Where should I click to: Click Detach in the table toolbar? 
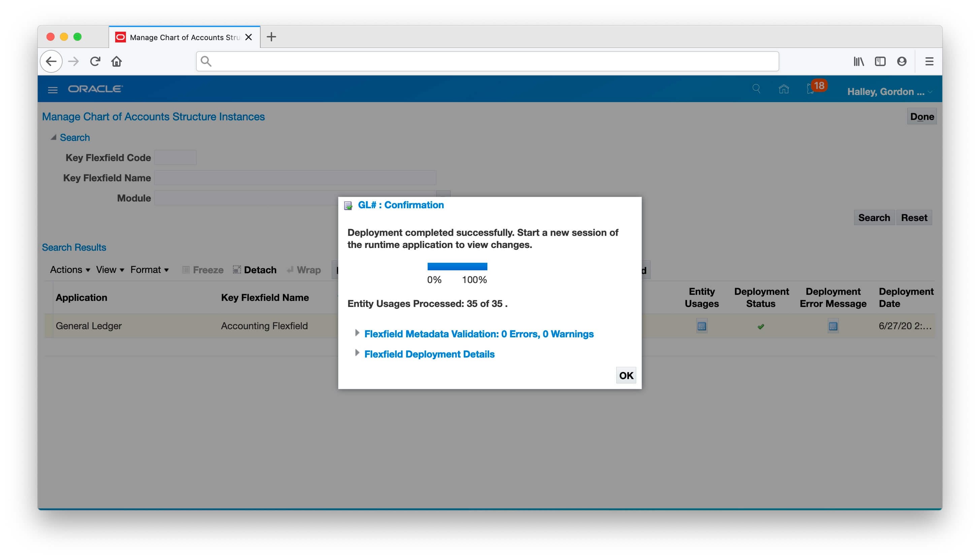coord(254,270)
